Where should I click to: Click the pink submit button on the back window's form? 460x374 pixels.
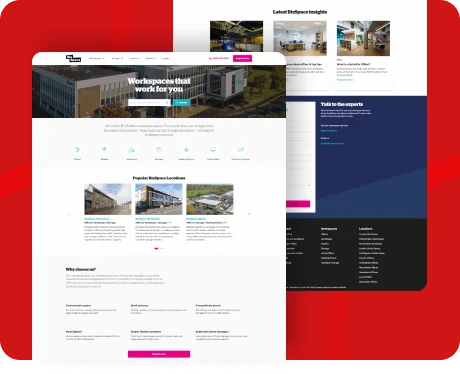(298, 204)
